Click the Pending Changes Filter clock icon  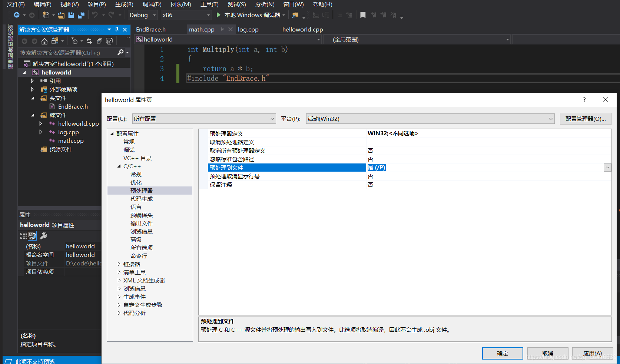click(74, 41)
